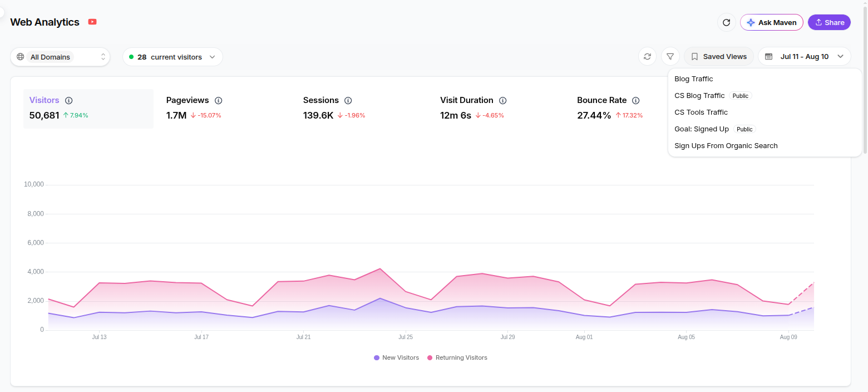The width and height of the screenshot is (868, 392).
Task: Toggle the Saved Views menu
Action: [x=719, y=56]
